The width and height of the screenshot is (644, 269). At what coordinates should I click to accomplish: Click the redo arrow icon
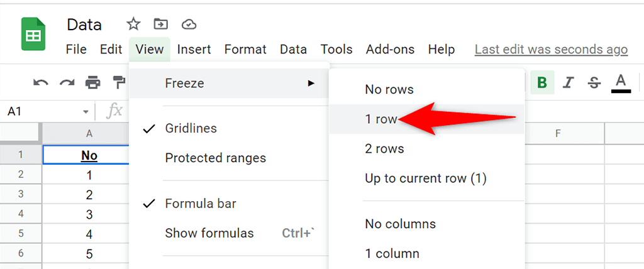click(67, 83)
